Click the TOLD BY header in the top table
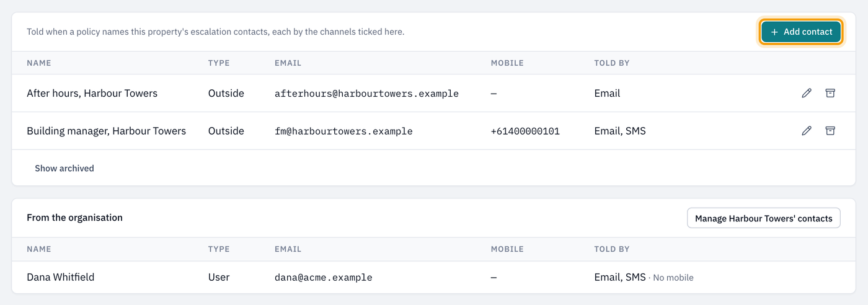Screen dimensions: 868x305 coord(611,63)
